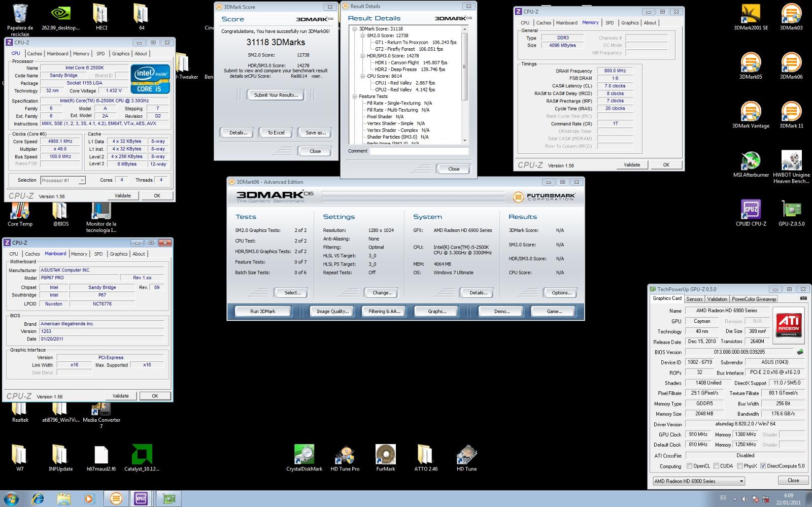Viewport: 812px width, 507px height.
Task: Click Change button under Settings
Action: pos(382,292)
